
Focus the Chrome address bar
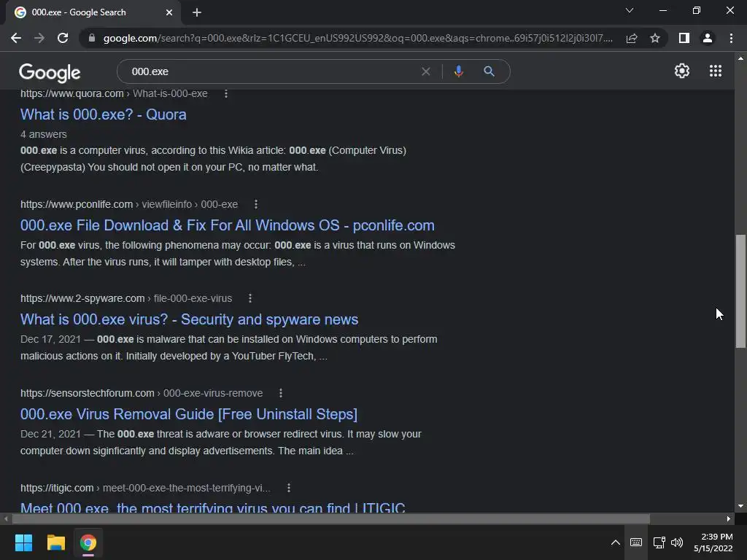click(x=357, y=38)
